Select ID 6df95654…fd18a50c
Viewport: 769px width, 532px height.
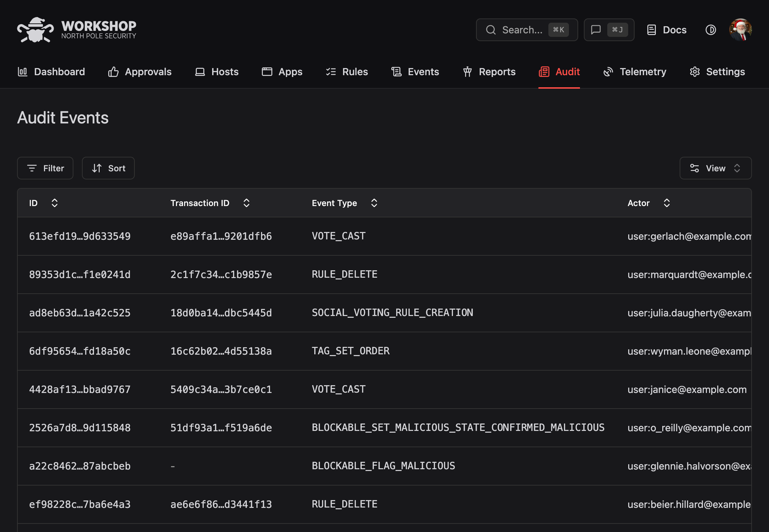point(80,351)
